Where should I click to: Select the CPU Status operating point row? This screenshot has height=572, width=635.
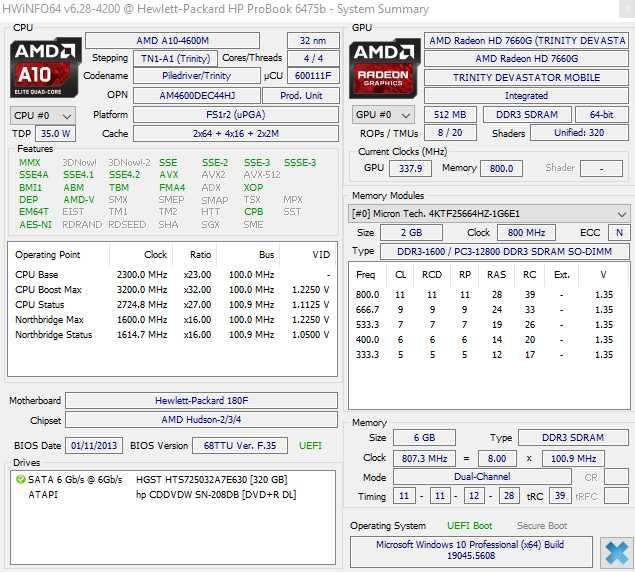(173, 305)
